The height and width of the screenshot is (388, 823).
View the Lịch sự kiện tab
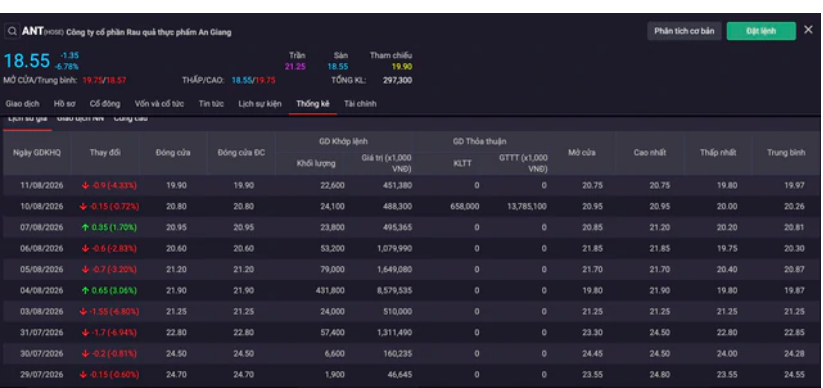pos(260,104)
